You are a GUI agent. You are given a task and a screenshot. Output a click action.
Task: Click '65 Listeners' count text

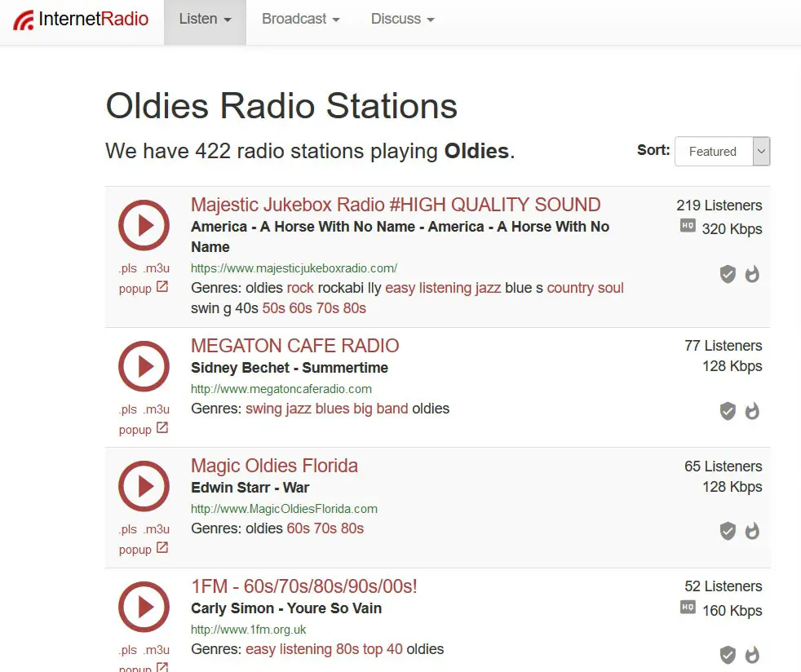pos(724,466)
